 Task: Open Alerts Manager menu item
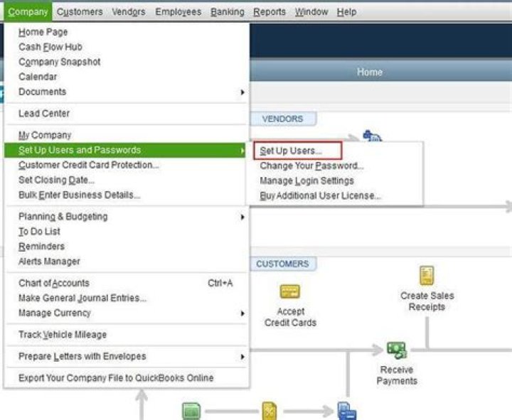[x=126, y=262]
